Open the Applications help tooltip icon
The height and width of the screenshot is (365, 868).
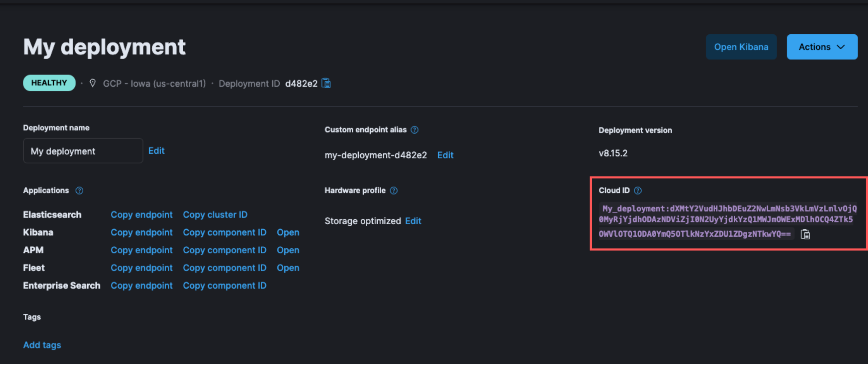[x=79, y=190]
